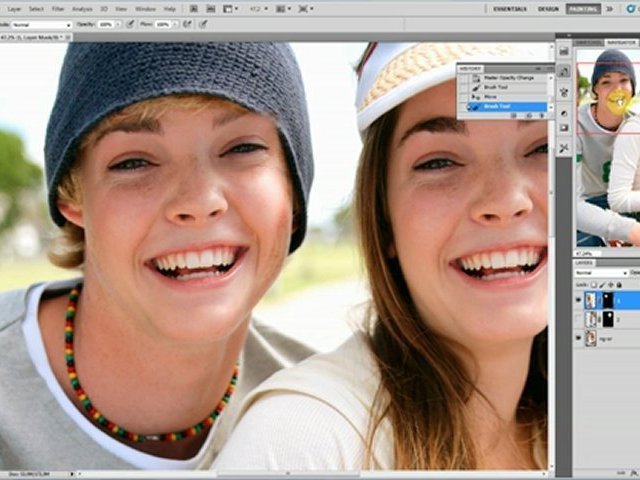The height and width of the screenshot is (480, 640).
Task: Delete current state via History trash icon
Action: coord(541,116)
